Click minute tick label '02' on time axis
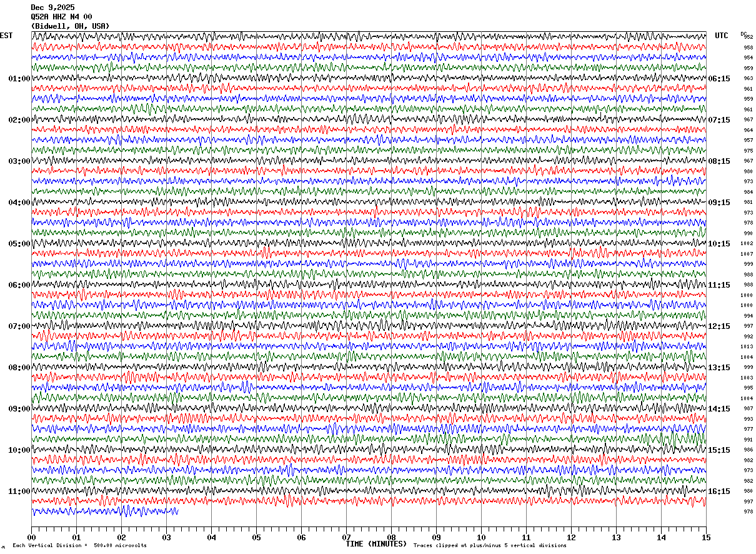The width and height of the screenshot is (756, 554). [121, 537]
